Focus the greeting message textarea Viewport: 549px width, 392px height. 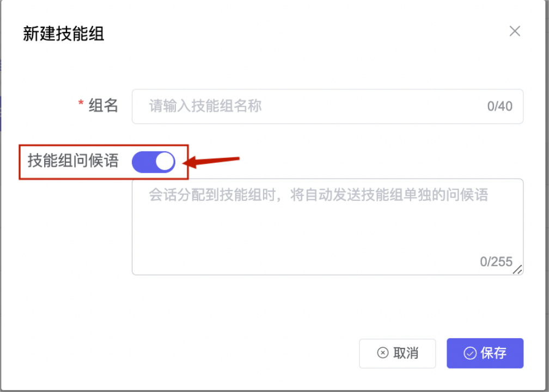pyautogui.click(x=327, y=227)
